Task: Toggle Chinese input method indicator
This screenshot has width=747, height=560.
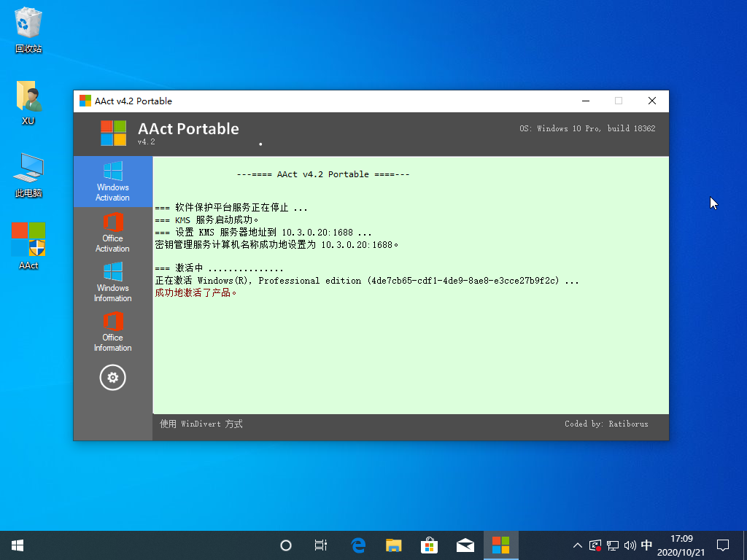Action: pyautogui.click(x=646, y=545)
